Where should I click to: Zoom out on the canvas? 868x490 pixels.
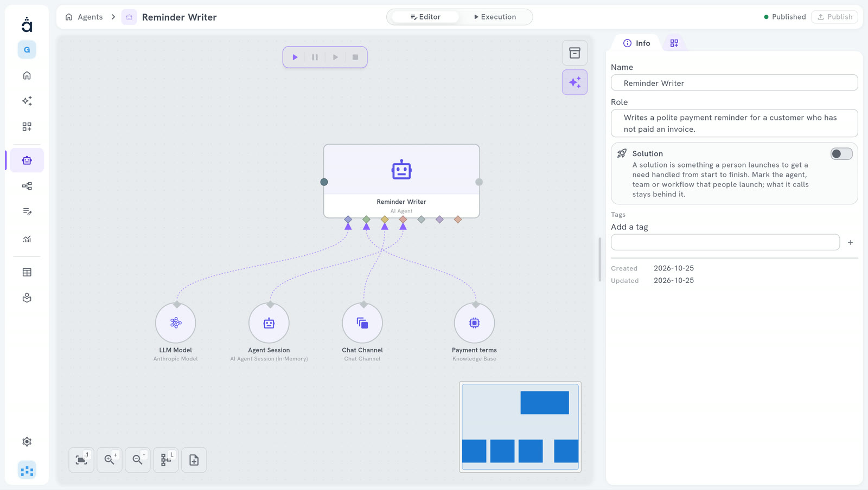tap(138, 460)
